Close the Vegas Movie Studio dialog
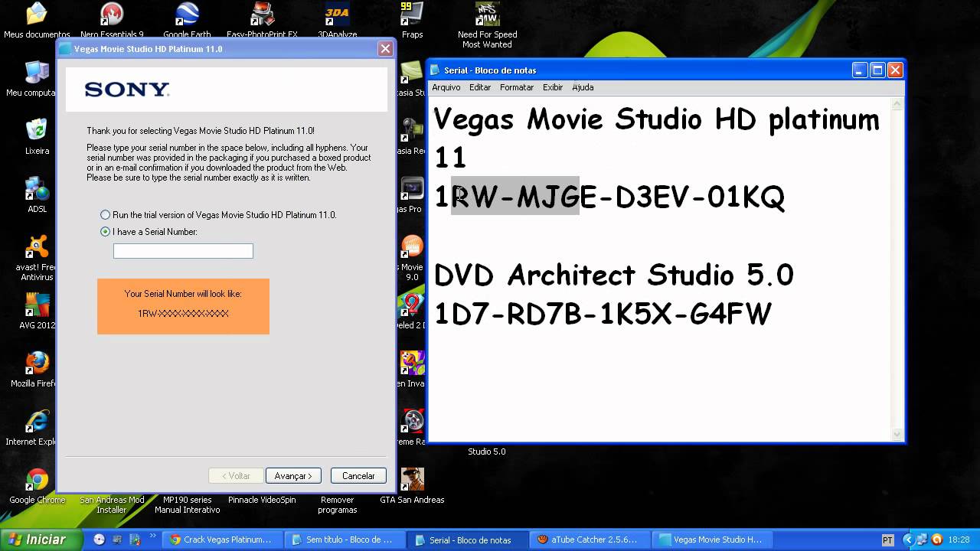The height and width of the screenshot is (551, 980). (385, 49)
